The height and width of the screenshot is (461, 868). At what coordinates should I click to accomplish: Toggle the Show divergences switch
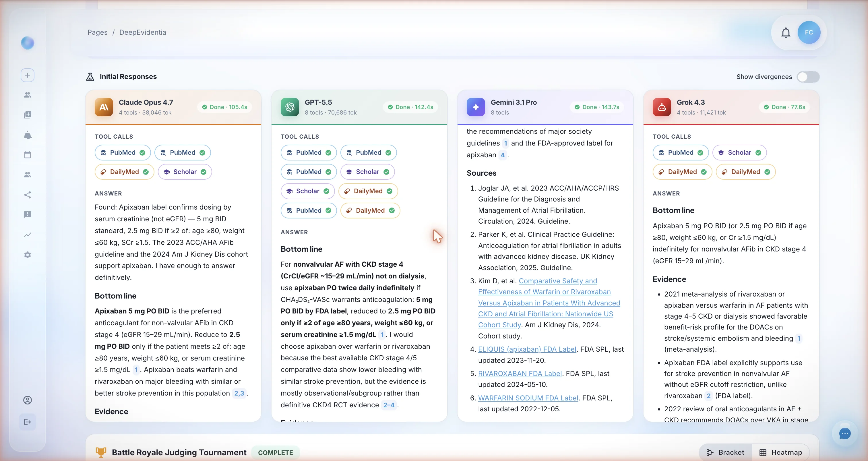point(808,77)
